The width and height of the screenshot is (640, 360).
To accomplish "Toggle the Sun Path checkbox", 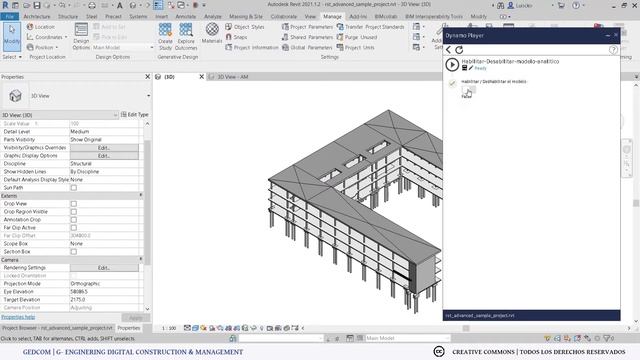I will pos(73,188).
